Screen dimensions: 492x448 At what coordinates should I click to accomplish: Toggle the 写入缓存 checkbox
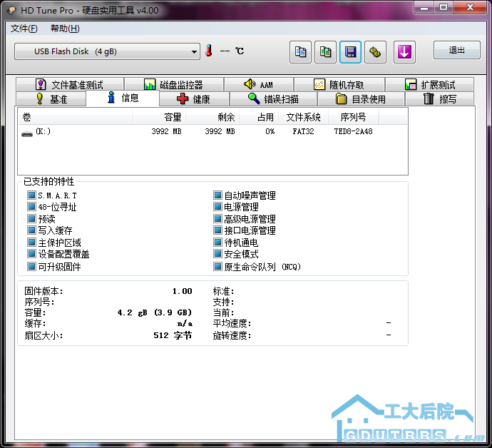31,230
